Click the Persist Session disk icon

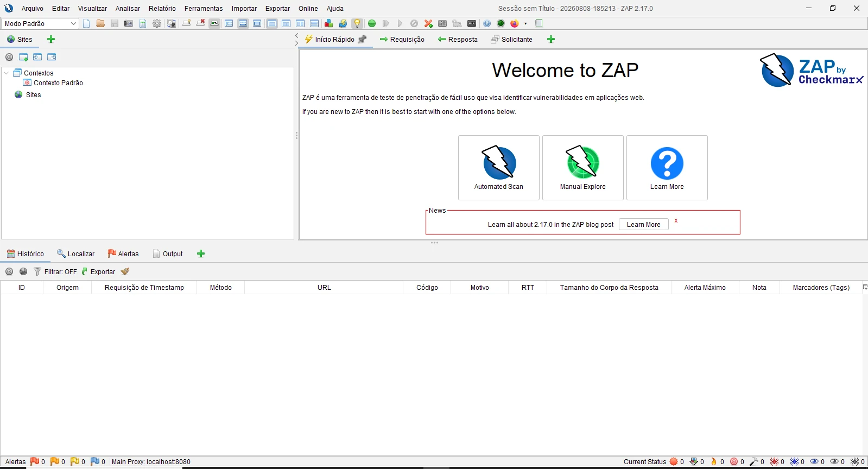tap(115, 23)
